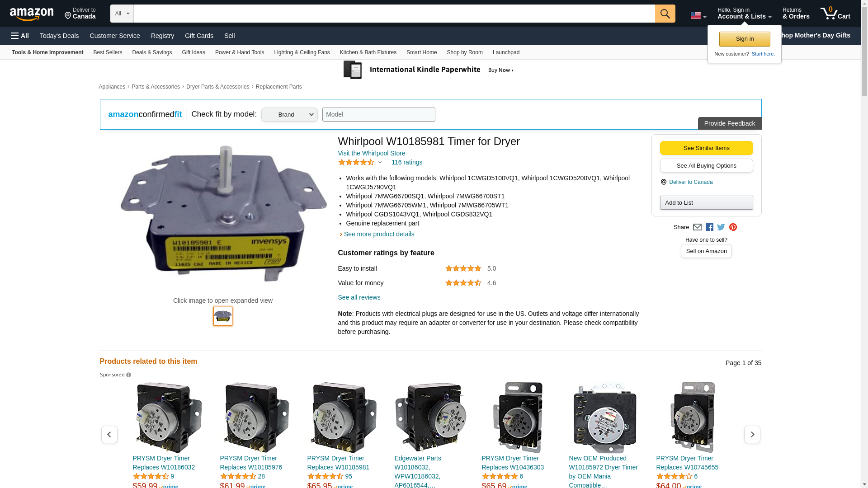This screenshot has height=488, width=868.
Task: Click Add to List button
Action: point(706,203)
